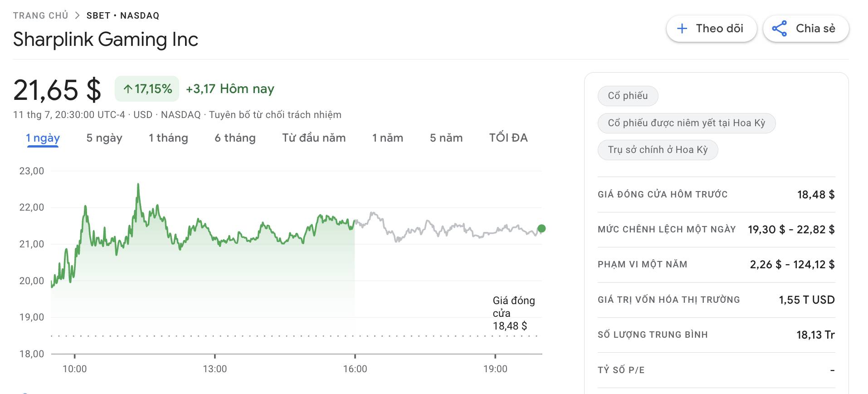Screen dimensions: 868x394
Task: Select the Từ đầu năm range
Action: click(314, 138)
